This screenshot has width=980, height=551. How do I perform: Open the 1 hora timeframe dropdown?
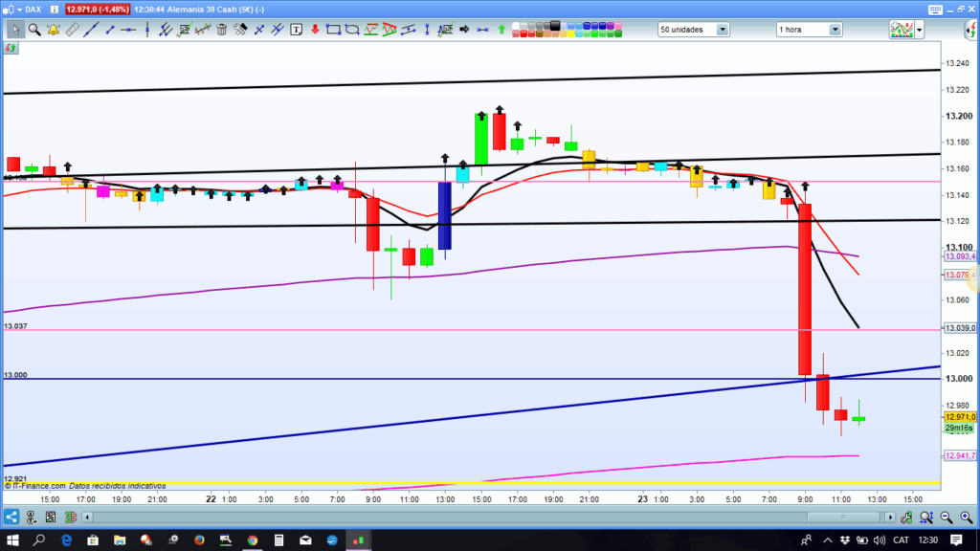809,30
